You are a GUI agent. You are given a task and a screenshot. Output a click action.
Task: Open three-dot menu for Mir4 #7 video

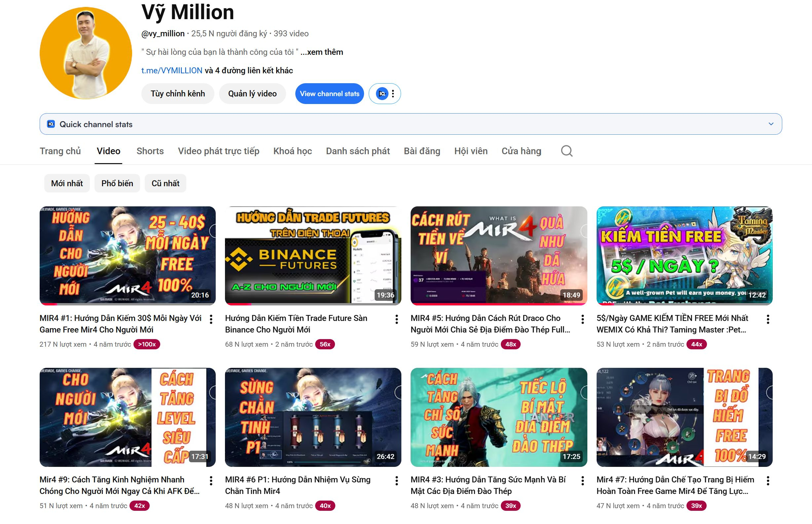pos(768,480)
